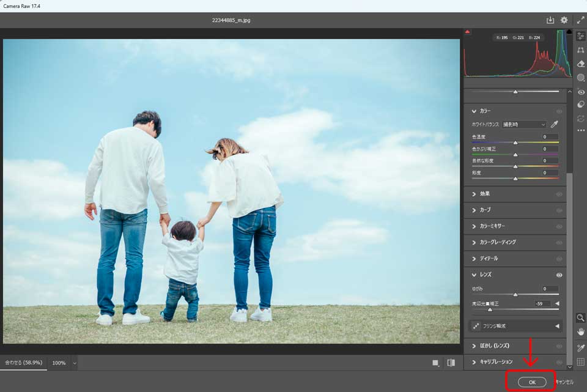Pick the white balance eyedropper tool

[x=555, y=124]
